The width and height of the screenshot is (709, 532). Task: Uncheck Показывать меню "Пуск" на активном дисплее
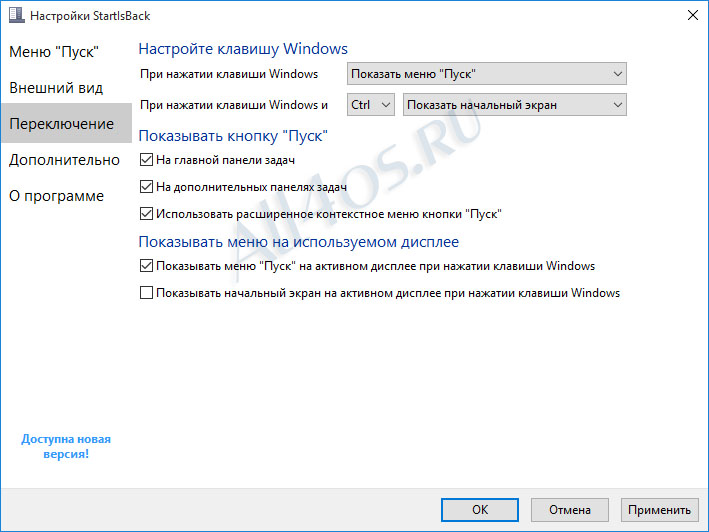click(x=146, y=266)
